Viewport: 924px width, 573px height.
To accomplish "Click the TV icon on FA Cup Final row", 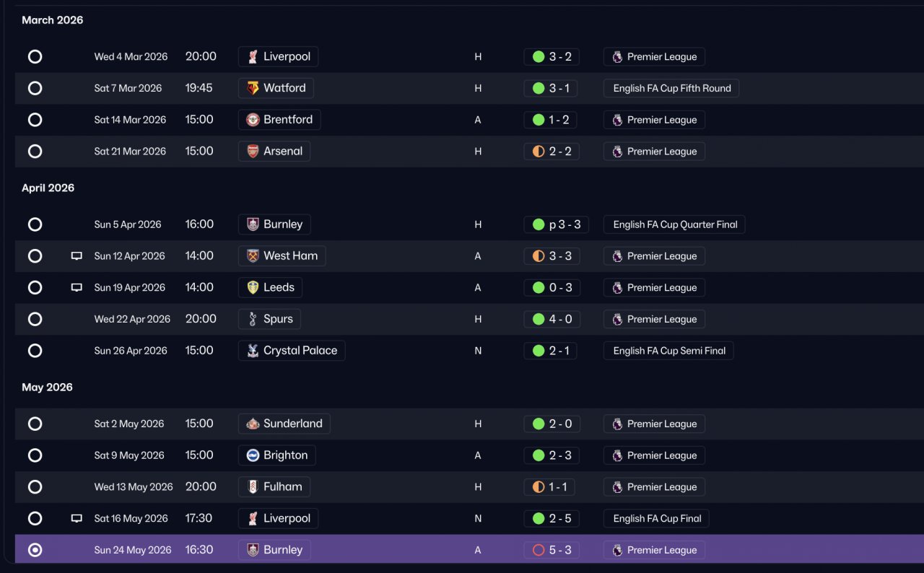I will click(77, 518).
